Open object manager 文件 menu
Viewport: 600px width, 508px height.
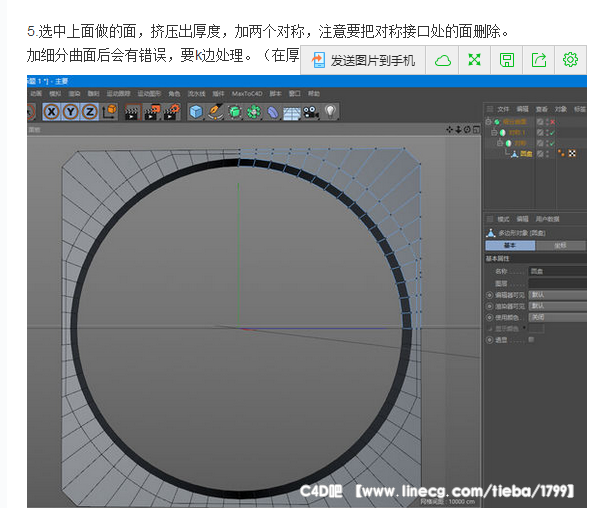point(503,109)
